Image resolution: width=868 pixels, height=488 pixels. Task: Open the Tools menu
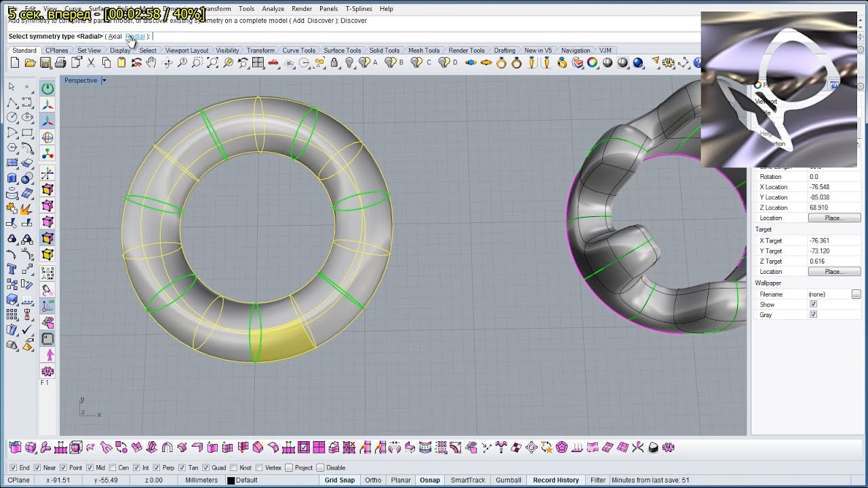(x=247, y=9)
